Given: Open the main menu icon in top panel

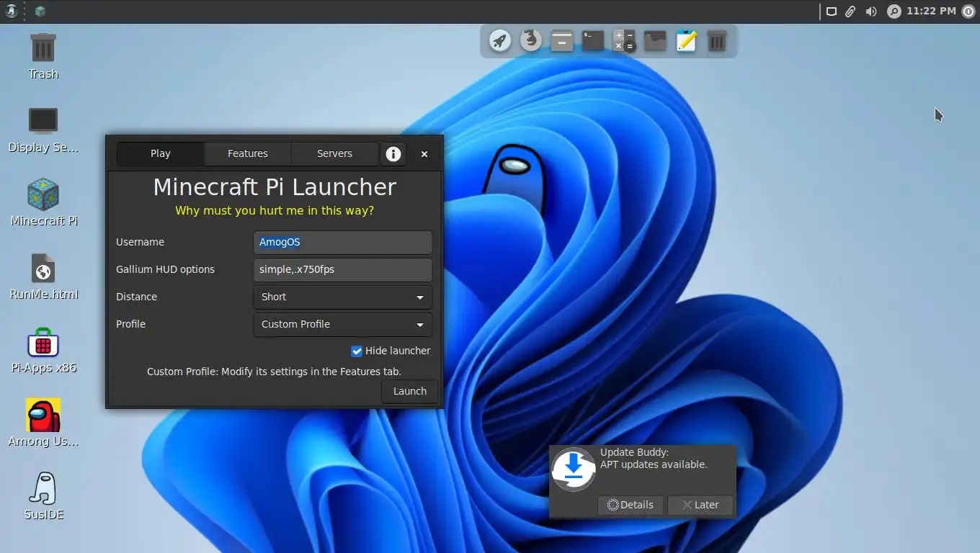Looking at the screenshot, I should 11,11.
